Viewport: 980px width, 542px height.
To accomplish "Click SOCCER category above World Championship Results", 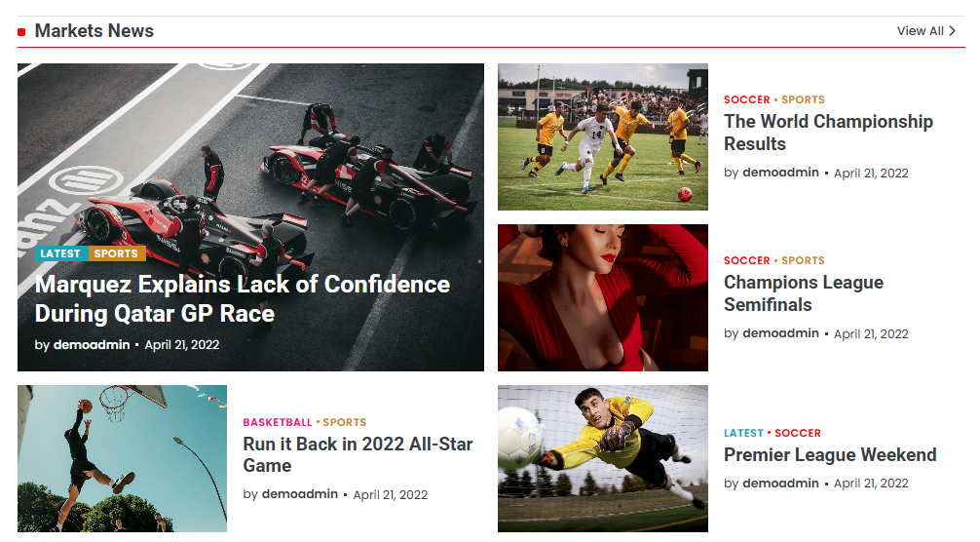I will (x=746, y=99).
